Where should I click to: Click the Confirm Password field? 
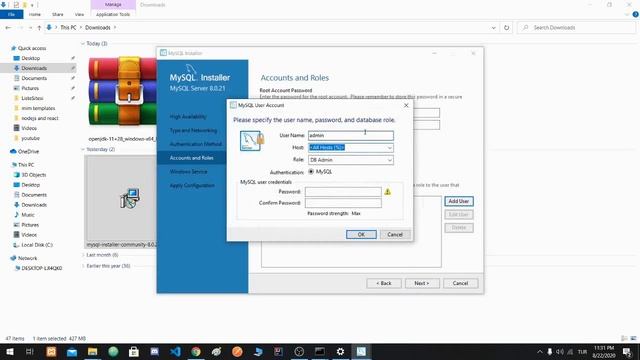click(343, 203)
